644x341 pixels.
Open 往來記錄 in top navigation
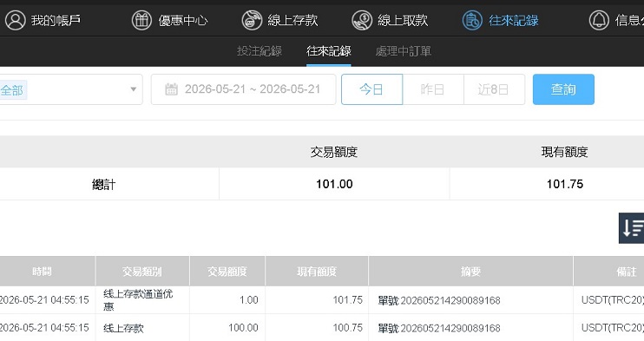(x=514, y=20)
